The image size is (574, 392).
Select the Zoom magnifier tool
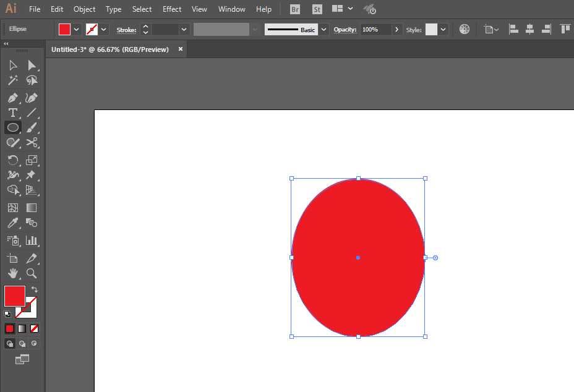coord(32,273)
